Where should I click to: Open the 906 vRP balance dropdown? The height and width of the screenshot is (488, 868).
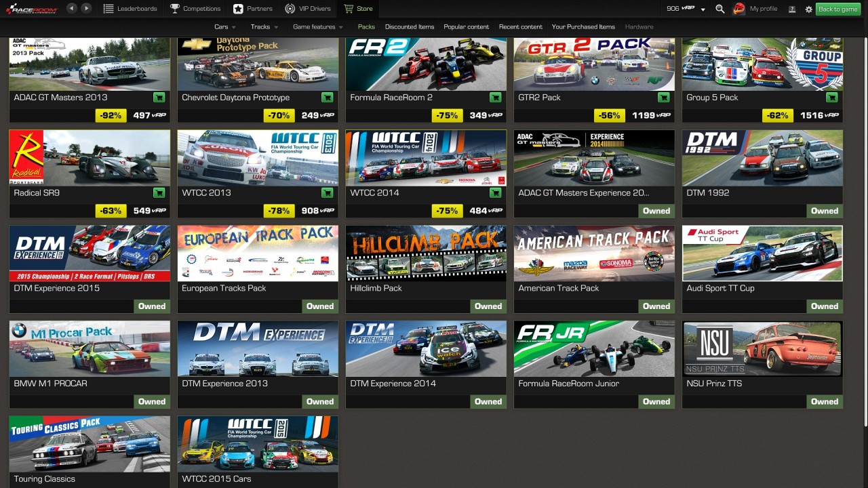pos(686,9)
